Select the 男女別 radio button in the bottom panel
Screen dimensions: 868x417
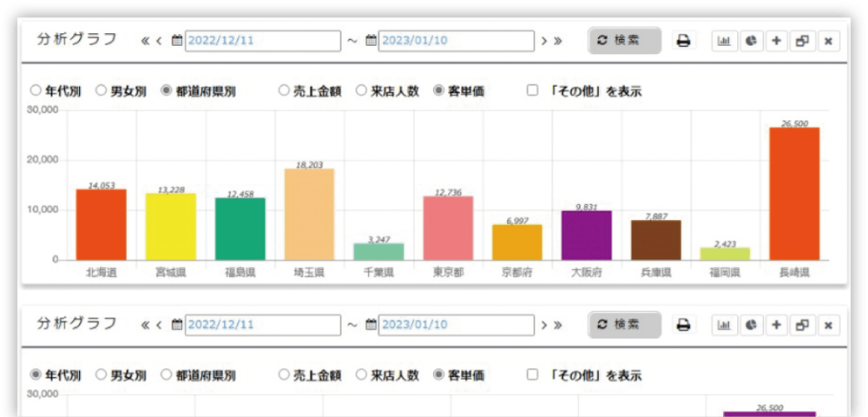[x=101, y=375]
